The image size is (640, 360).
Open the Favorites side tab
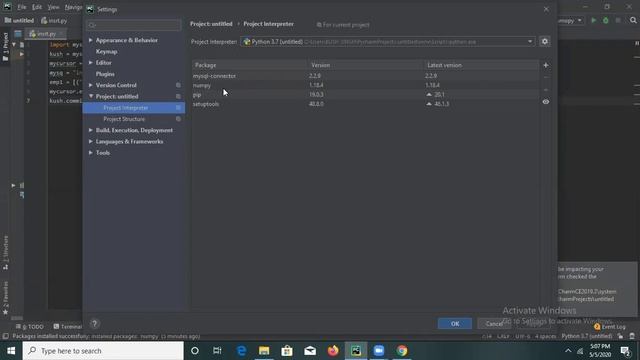(5, 298)
